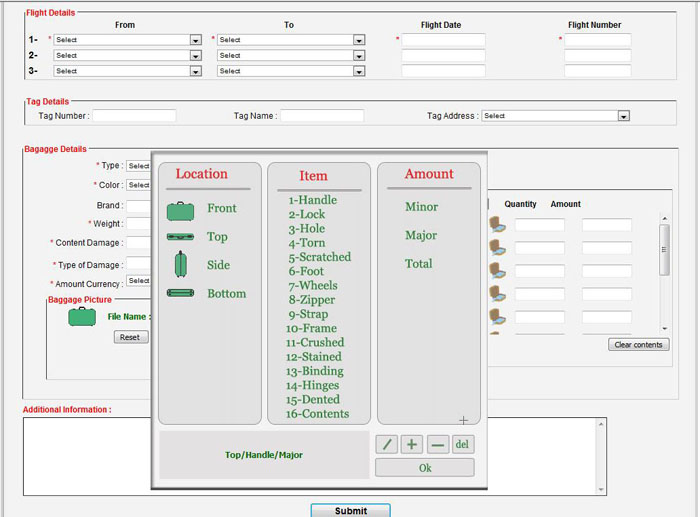Click the slash separator button
700x517 pixels.
pos(387,444)
